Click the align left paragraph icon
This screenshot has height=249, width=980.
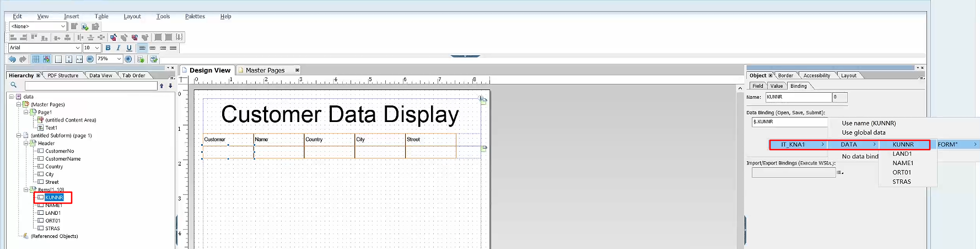142,48
